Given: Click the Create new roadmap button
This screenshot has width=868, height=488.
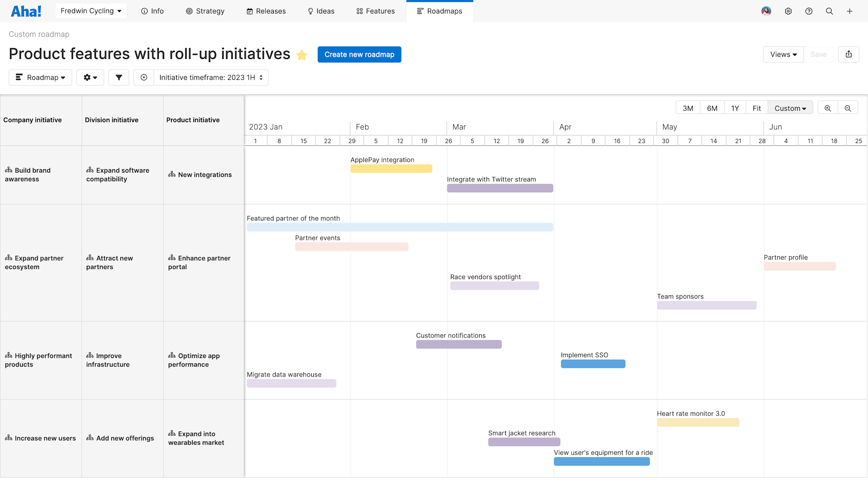Looking at the screenshot, I should (x=359, y=54).
